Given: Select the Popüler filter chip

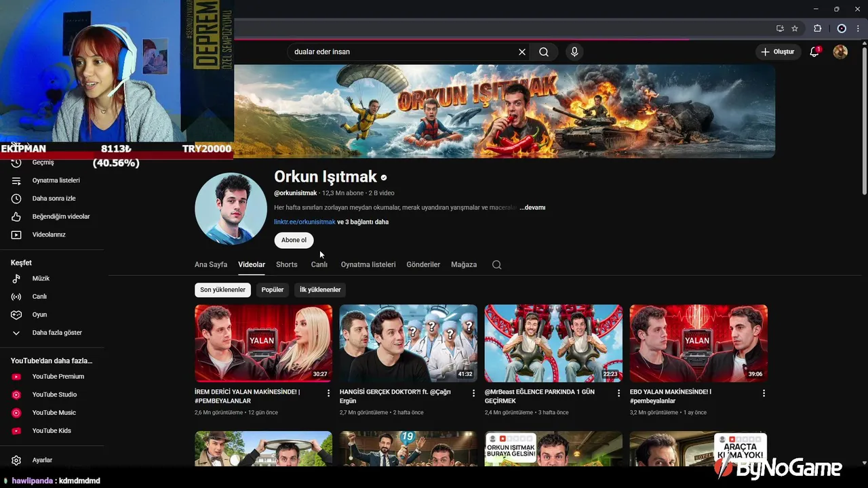Looking at the screenshot, I should (273, 289).
